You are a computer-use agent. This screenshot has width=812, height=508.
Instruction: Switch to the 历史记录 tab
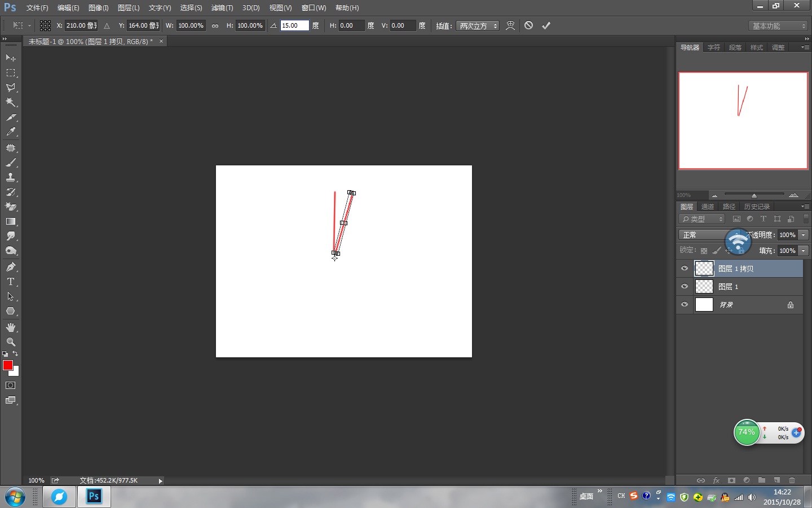pyautogui.click(x=756, y=207)
